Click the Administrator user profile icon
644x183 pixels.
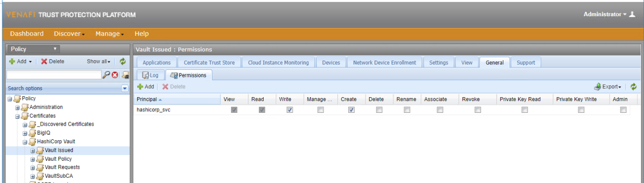pos(632,14)
